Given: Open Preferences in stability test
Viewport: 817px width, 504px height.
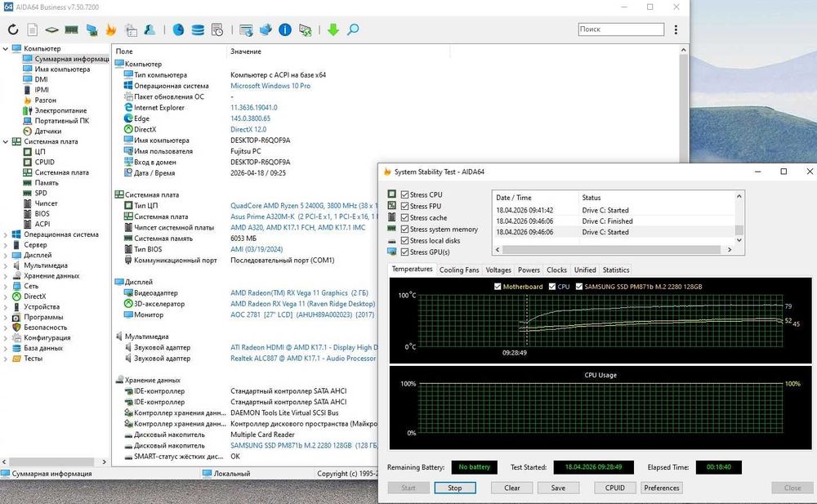Looking at the screenshot, I should 662,488.
